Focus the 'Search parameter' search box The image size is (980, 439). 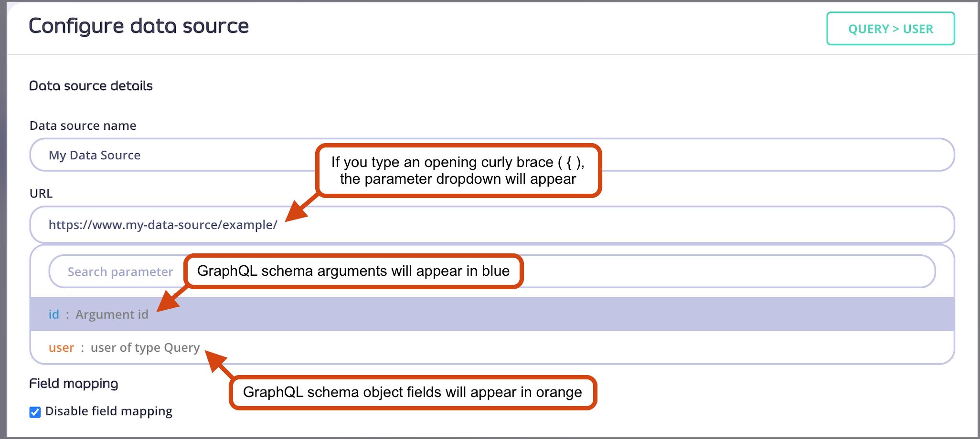pyautogui.click(x=119, y=271)
